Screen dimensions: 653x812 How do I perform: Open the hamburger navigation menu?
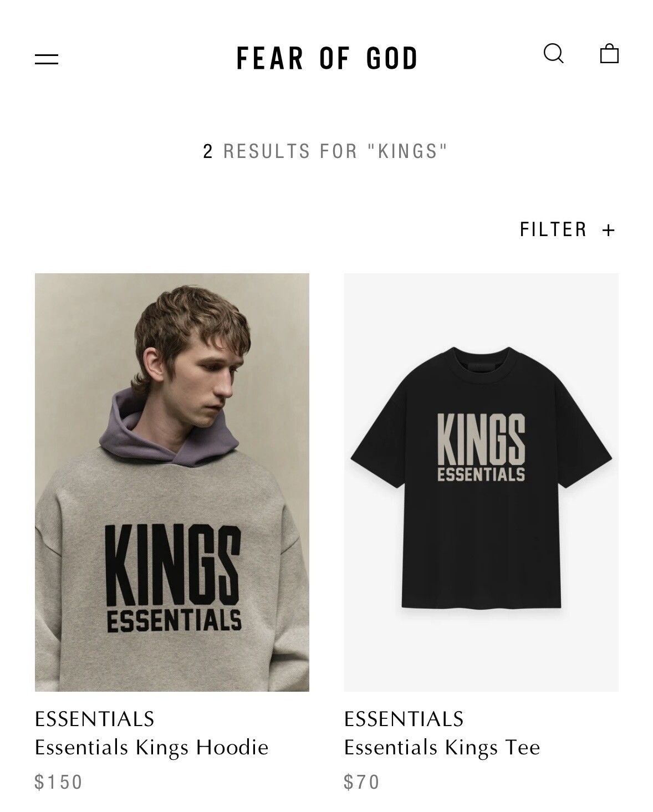[47, 59]
